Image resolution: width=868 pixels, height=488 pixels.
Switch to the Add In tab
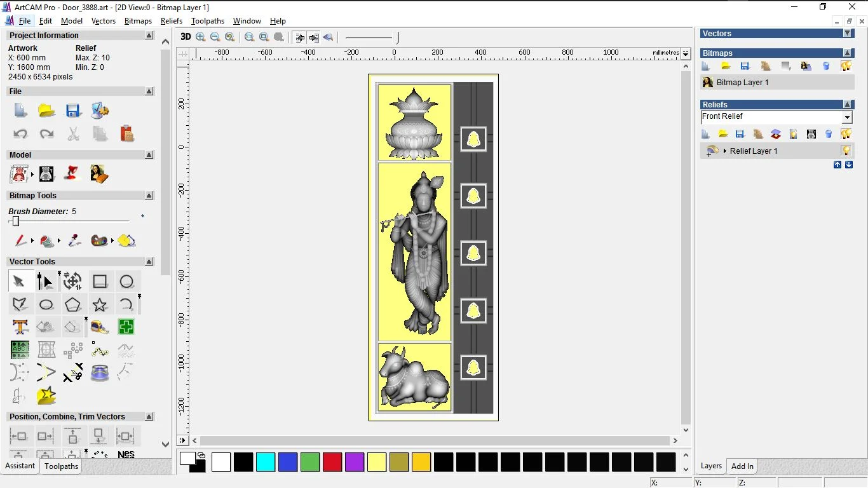click(x=742, y=466)
